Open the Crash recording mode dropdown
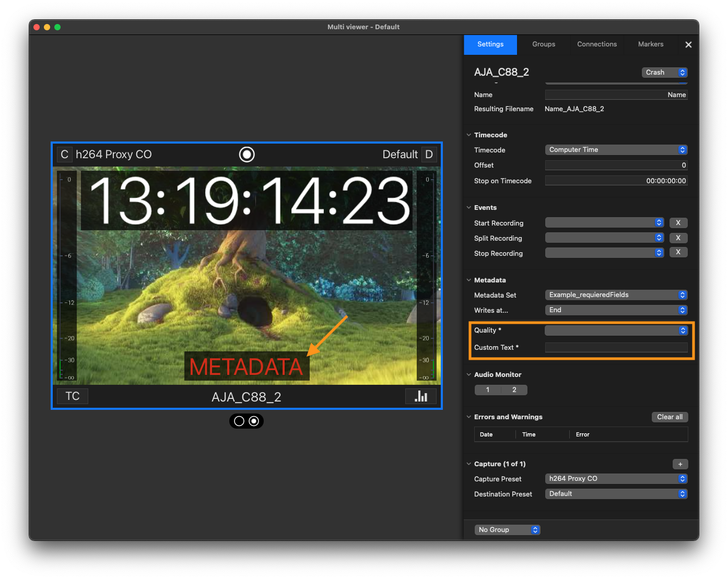This screenshot has width=728, height=579. 664,73
